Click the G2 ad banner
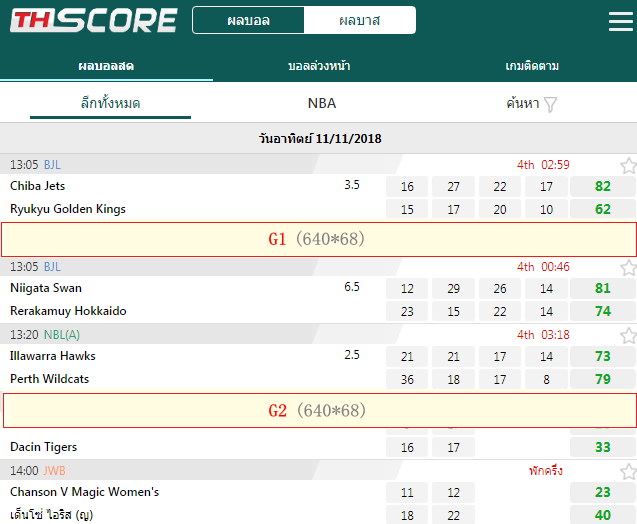The height and width of the screenshot is (524, 637). [320, 410]
